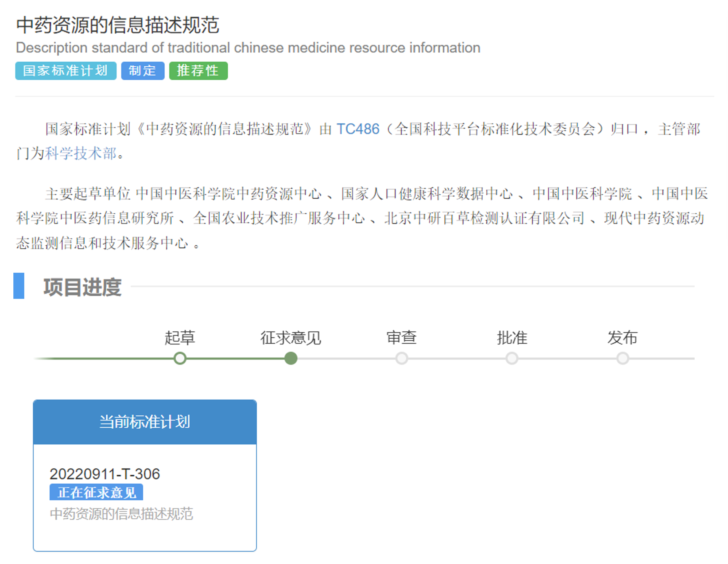This screenshot has height=564, width=728.
Task: Click the main title 中药资源的信息描述规范
Action: click(x=117, y=25)
